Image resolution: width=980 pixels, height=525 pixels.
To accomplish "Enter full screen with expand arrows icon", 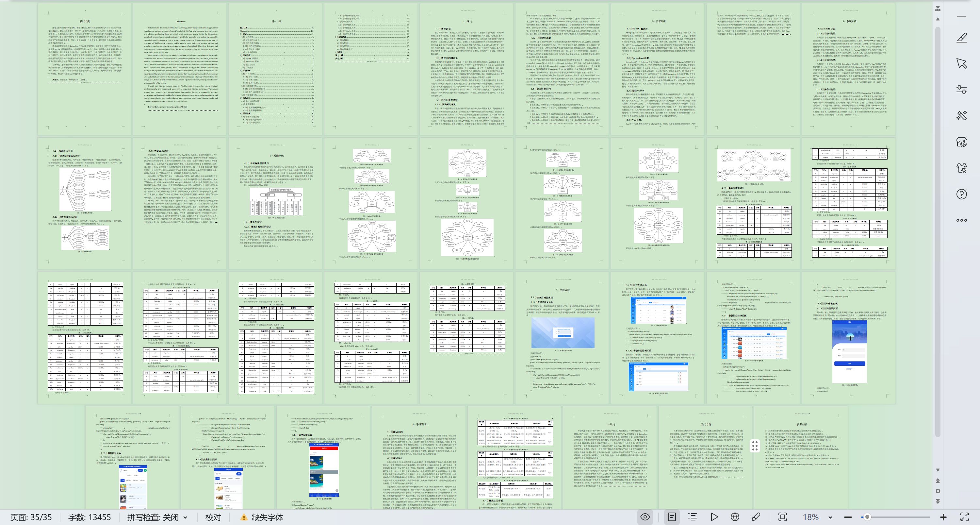I will pyautogui.click(x=964, y=517).
